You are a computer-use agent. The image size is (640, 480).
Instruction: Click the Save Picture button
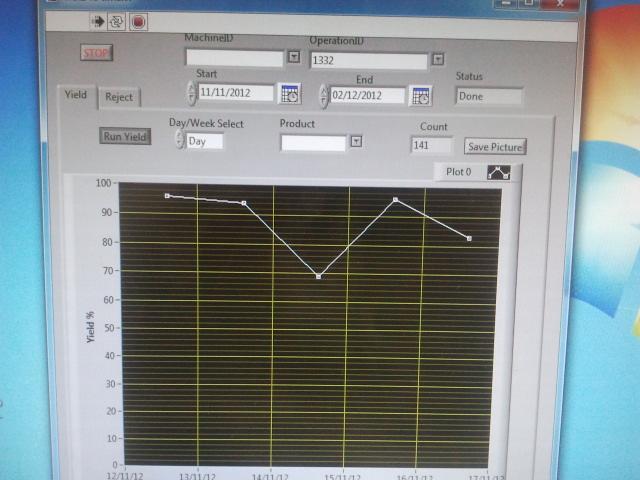pyautogui.click(x=495, y=147)
